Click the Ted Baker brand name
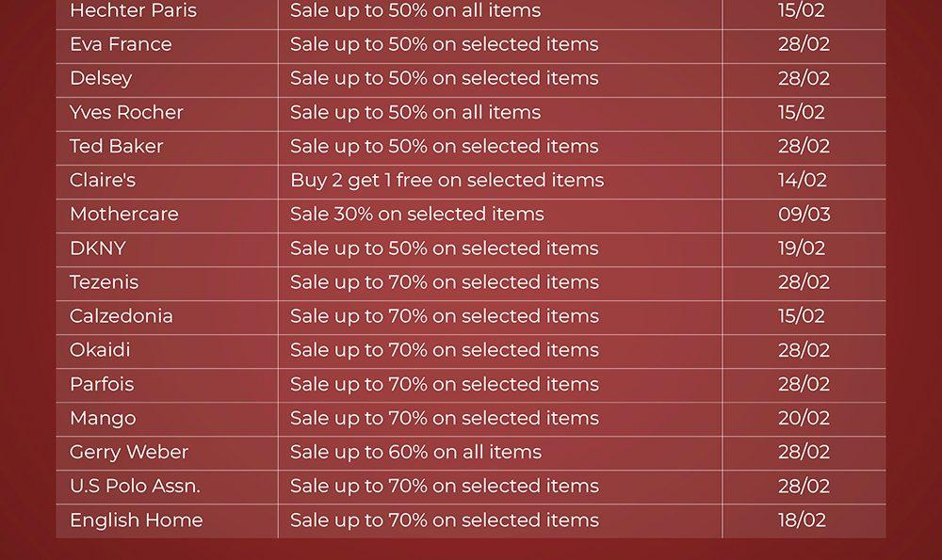Screen dimensions: 942x560 click(116, 146)
